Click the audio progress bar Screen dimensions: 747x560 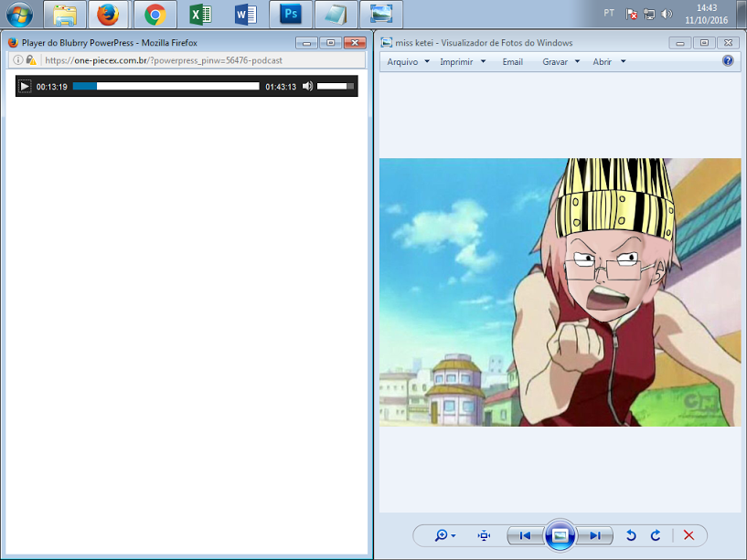[165, 86]
